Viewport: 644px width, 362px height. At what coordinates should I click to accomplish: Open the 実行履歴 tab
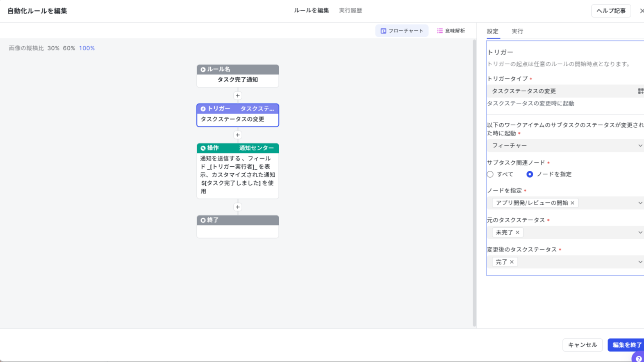point(350,11)
